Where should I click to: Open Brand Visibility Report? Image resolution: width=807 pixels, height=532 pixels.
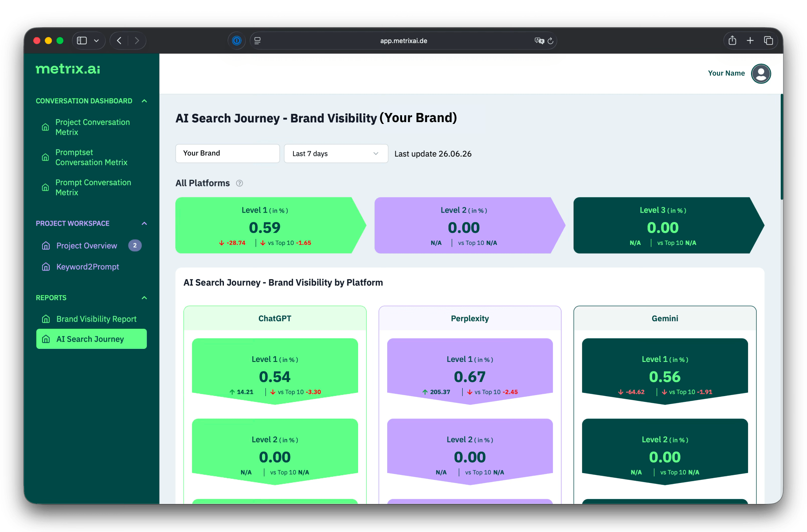(x=96, y=319)
